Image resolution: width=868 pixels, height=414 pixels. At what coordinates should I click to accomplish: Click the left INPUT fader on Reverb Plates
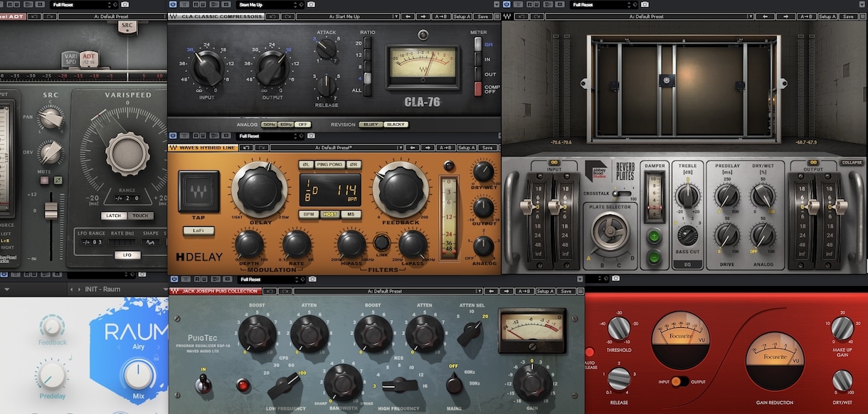pyautogui.click(x=527, y=206)
